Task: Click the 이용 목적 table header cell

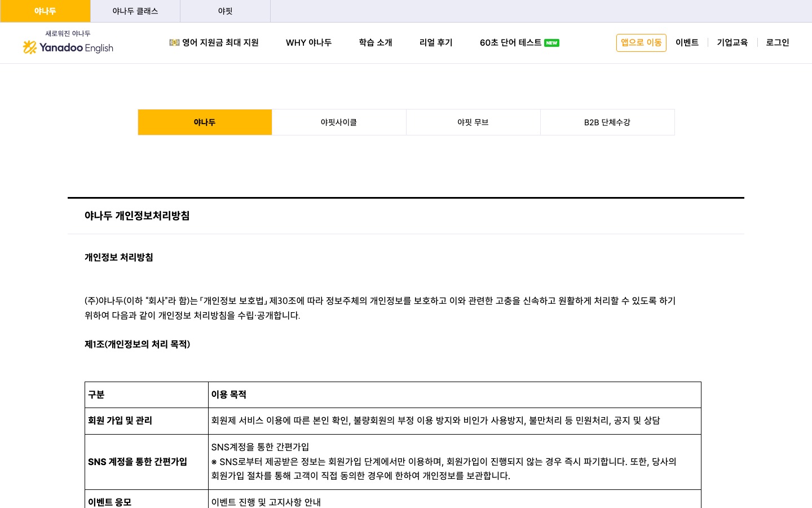Action: click(x=454, y=395)
